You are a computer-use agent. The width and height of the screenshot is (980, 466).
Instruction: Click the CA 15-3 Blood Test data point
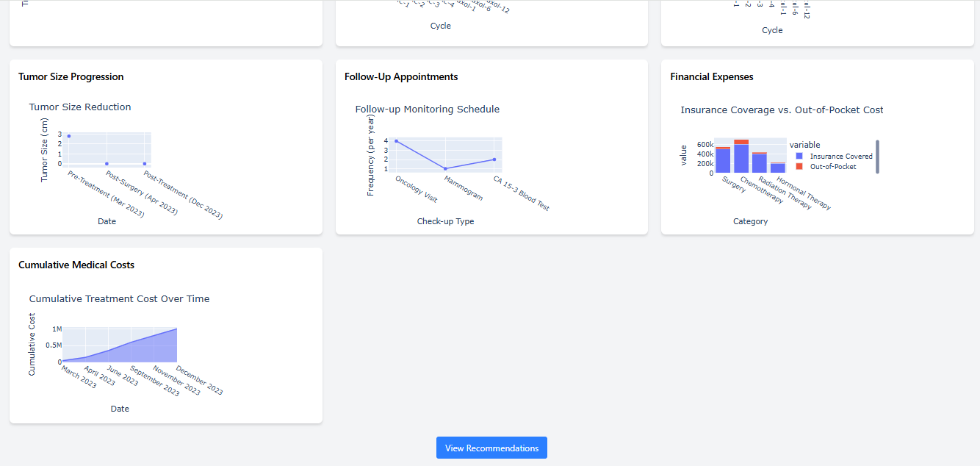point(494,159)
